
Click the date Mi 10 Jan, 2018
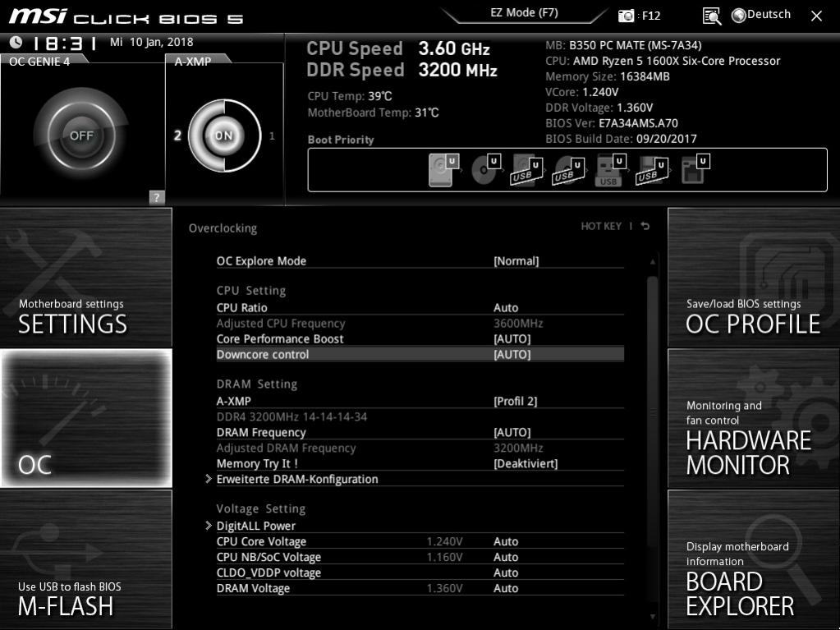(152, 42)
